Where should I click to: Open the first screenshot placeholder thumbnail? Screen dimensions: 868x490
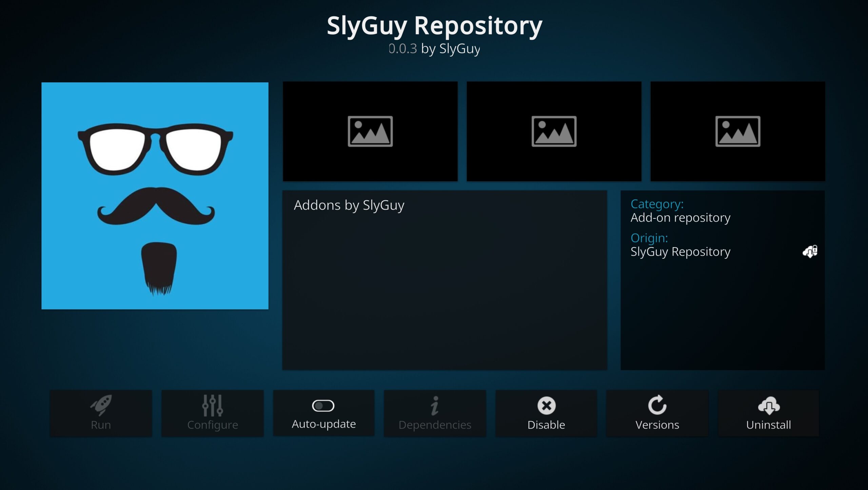tap(370, 131)
